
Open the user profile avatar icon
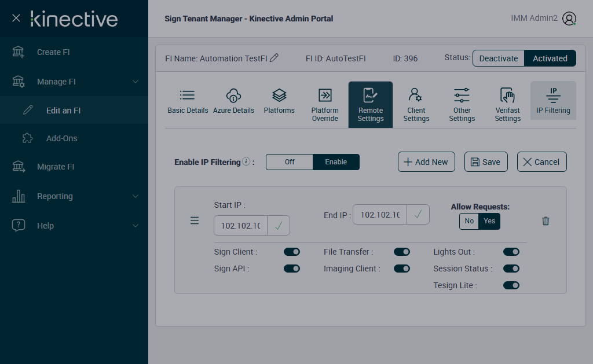pos(569,19)
